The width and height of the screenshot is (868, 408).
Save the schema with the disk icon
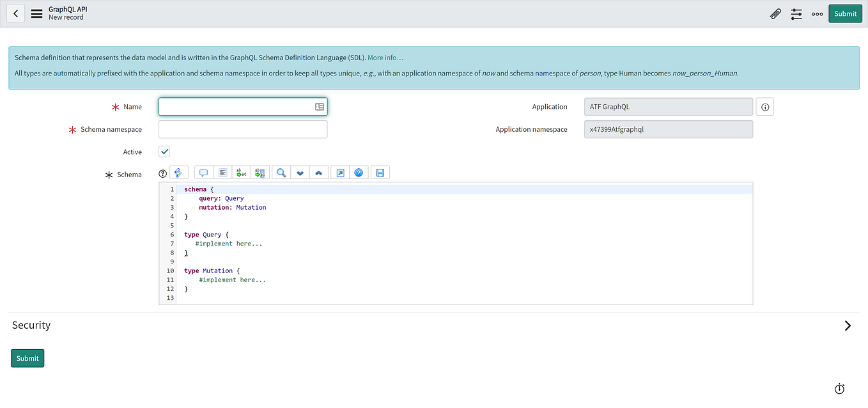[x=380, y=172]
